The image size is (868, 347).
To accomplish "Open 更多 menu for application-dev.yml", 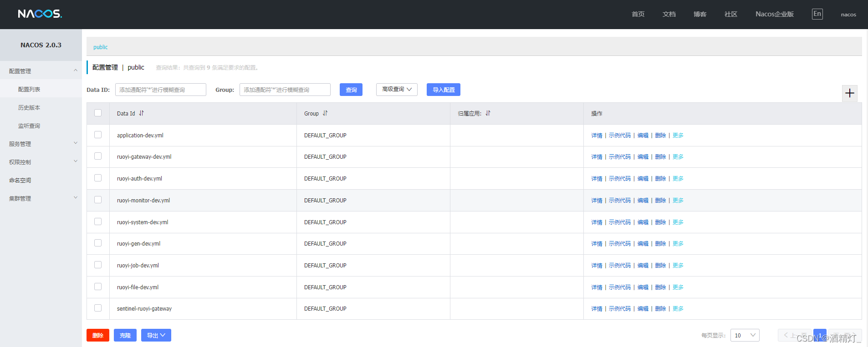I will click(678, 136).
